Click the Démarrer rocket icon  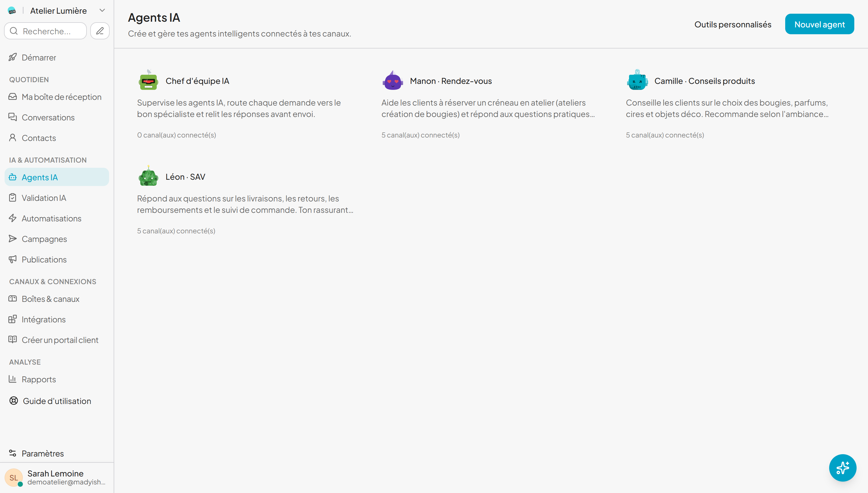(x=13, y=57)
